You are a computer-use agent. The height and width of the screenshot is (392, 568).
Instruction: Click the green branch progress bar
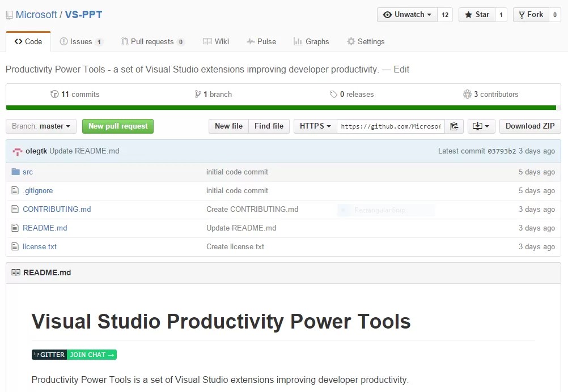pyautogui.click(x=282, y=107)
